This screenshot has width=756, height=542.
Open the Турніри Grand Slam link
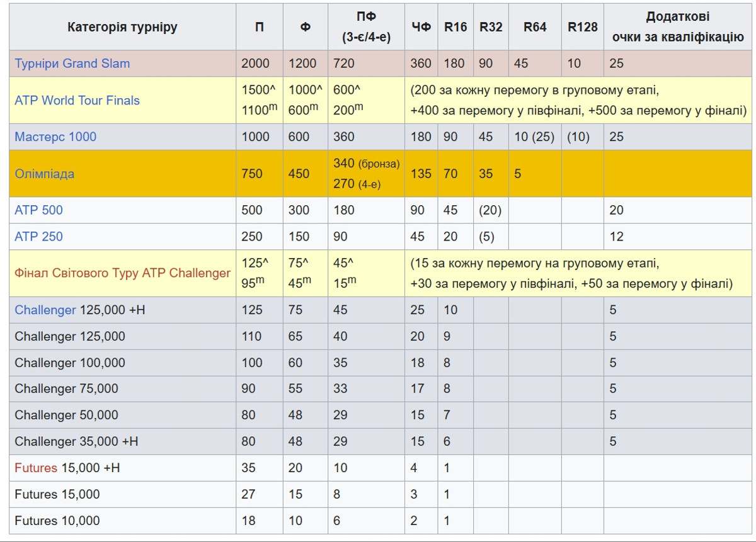[72, 64]
